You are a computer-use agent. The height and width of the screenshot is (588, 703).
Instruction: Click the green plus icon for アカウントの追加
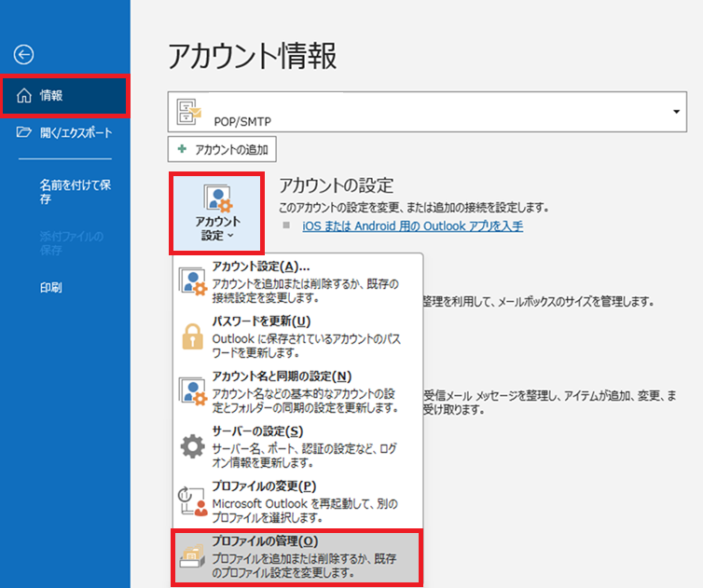click(x=182, y=149)
